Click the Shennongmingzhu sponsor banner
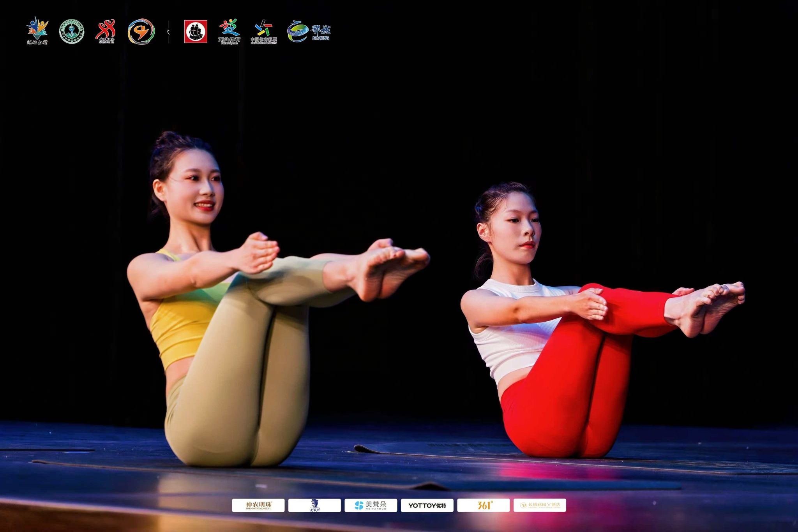 coord(258,505)
